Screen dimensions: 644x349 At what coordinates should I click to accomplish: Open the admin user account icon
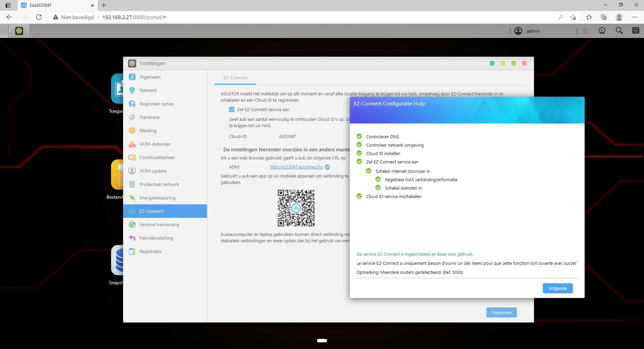(x=518, y=31)
